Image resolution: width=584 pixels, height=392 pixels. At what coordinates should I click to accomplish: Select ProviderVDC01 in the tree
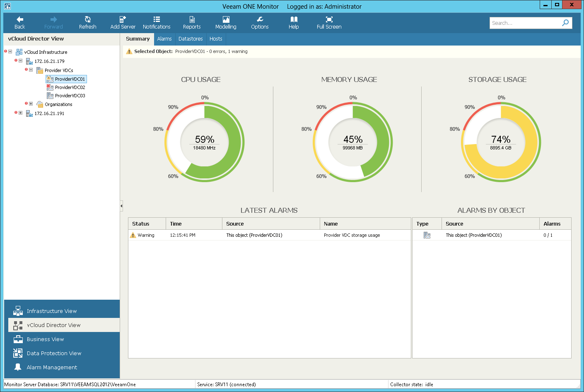pyautogui.click(x=66, y=79)
